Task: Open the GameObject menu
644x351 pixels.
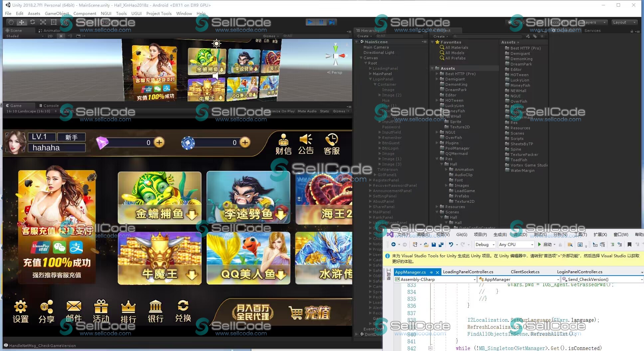Action: click(x=57, y=14)
